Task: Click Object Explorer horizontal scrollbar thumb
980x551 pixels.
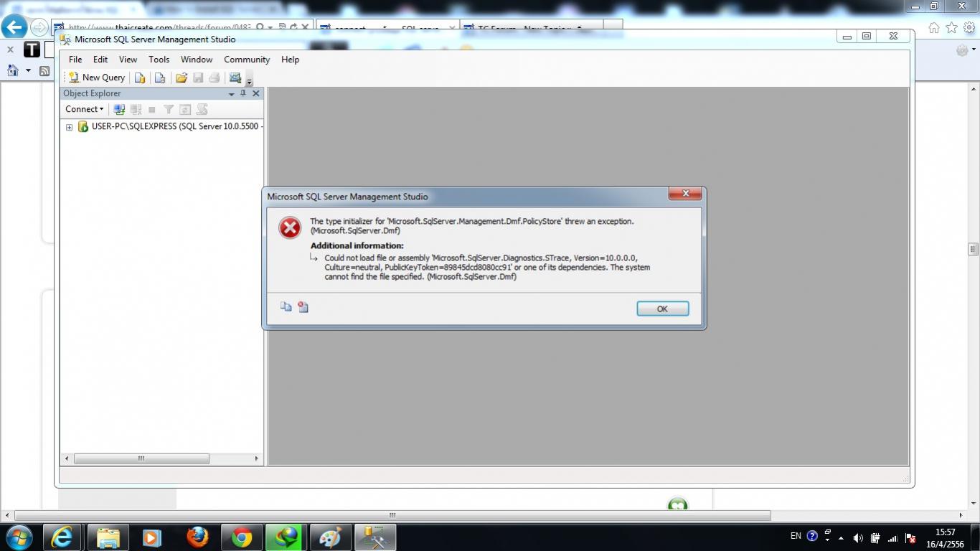Action: [x=141, y=458]
